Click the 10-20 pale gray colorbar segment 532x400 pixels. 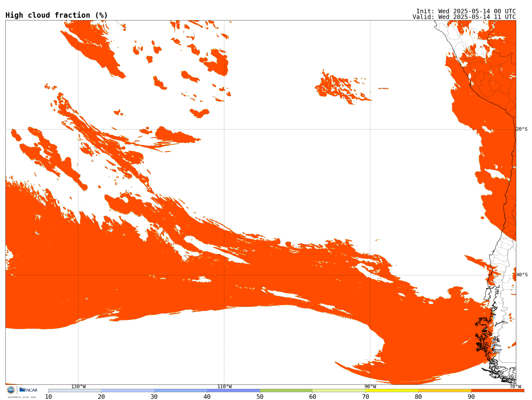pyautogui.click(x=75, y=391)
